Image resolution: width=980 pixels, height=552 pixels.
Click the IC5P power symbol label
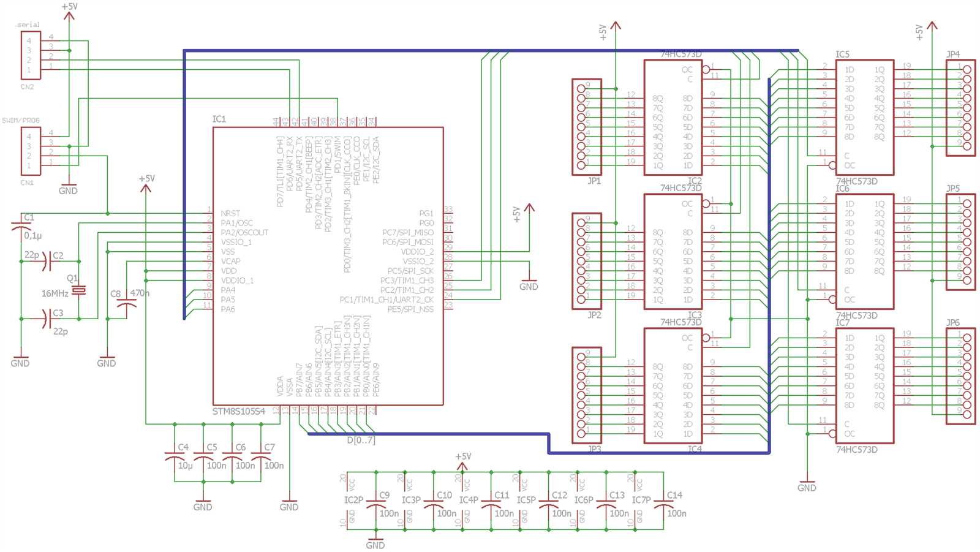click(x=526, y=500)
